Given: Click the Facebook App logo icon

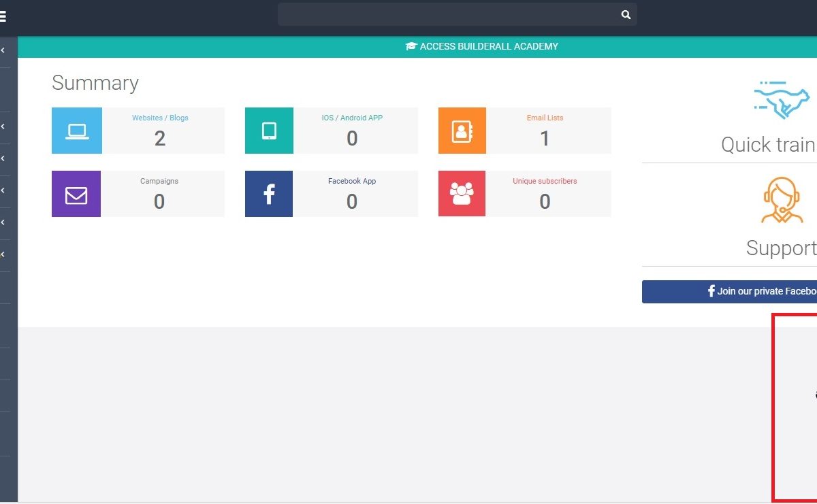Looking at the screenshot, I should pyautogui.click(x=269, y=195).
